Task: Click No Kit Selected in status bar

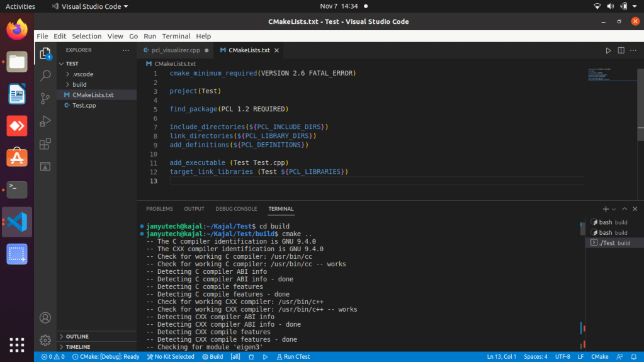Action: (170, 356)
